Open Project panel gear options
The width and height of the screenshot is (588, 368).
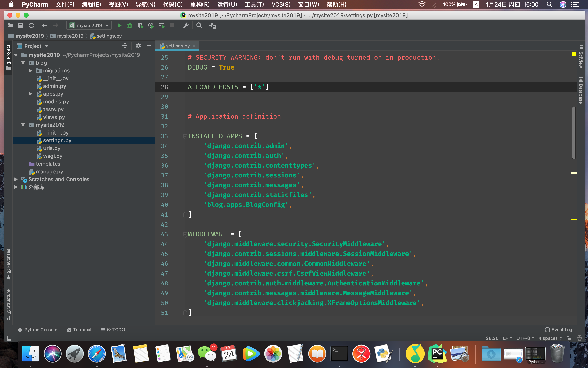coord(138,46)
